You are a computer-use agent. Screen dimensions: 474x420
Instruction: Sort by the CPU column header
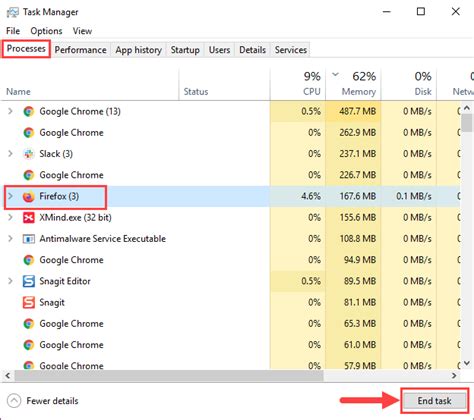(x=298, y=84)
